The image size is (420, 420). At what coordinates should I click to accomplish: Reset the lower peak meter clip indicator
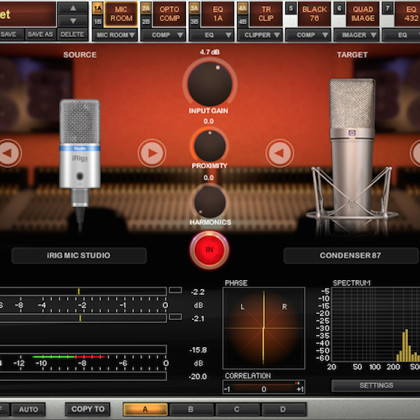tap(175, 317)
